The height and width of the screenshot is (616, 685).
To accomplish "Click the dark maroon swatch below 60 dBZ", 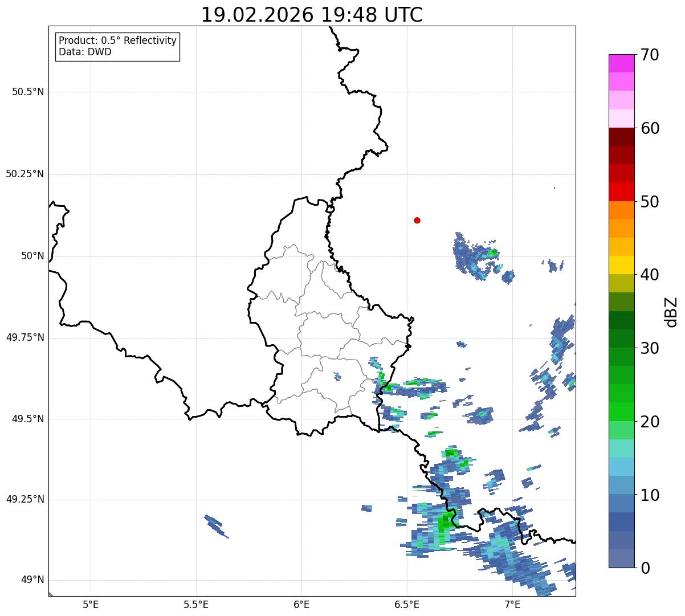I will pos(621,137).
